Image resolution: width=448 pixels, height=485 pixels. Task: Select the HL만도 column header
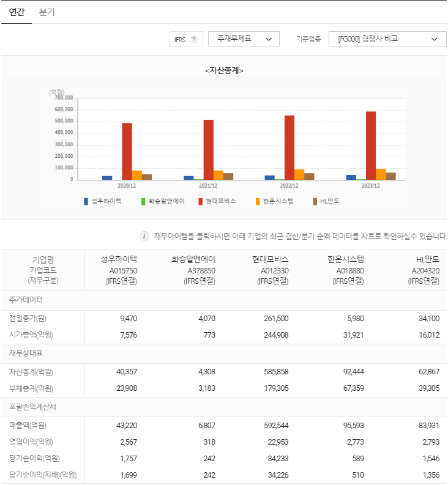(428, 259)
